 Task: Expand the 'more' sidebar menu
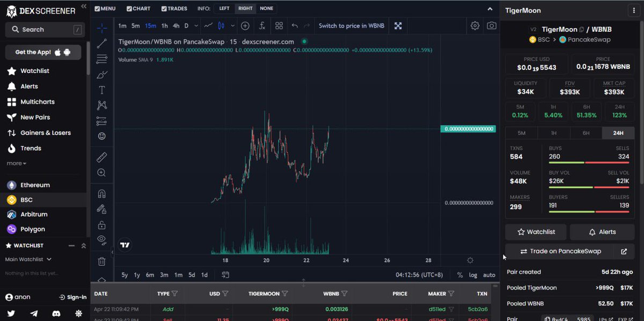[16, 163]
